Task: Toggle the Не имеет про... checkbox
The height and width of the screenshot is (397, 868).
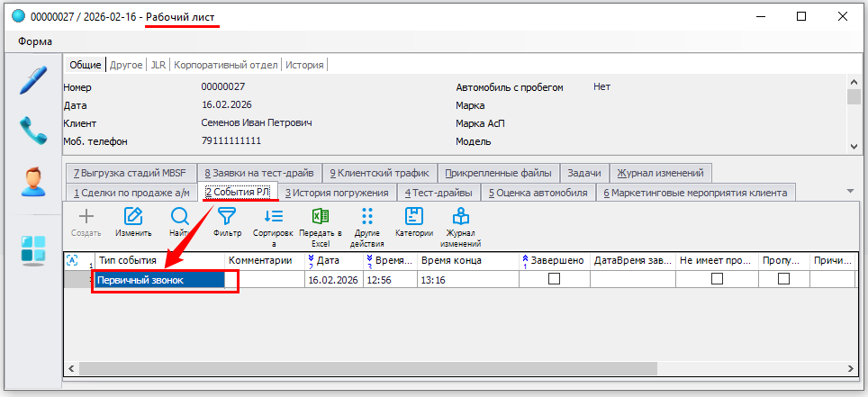Action: (717, 279)
